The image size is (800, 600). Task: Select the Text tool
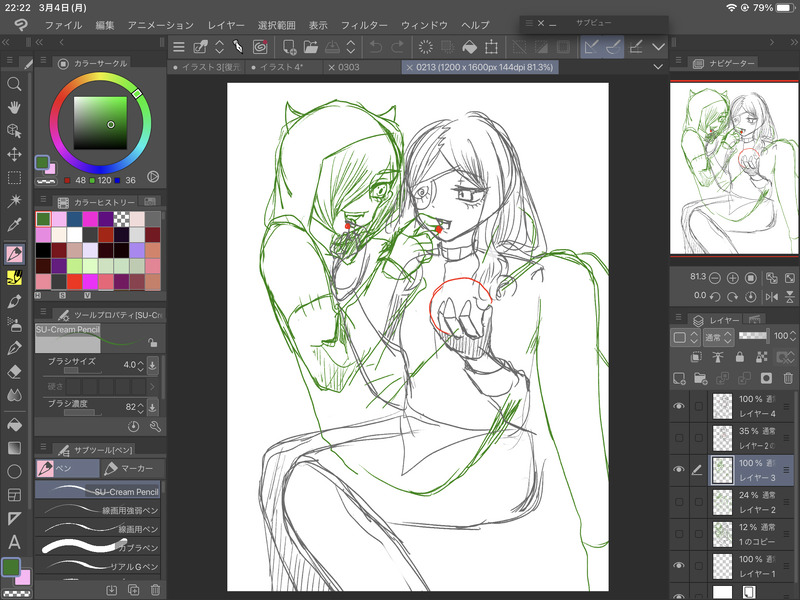[14, 542]
